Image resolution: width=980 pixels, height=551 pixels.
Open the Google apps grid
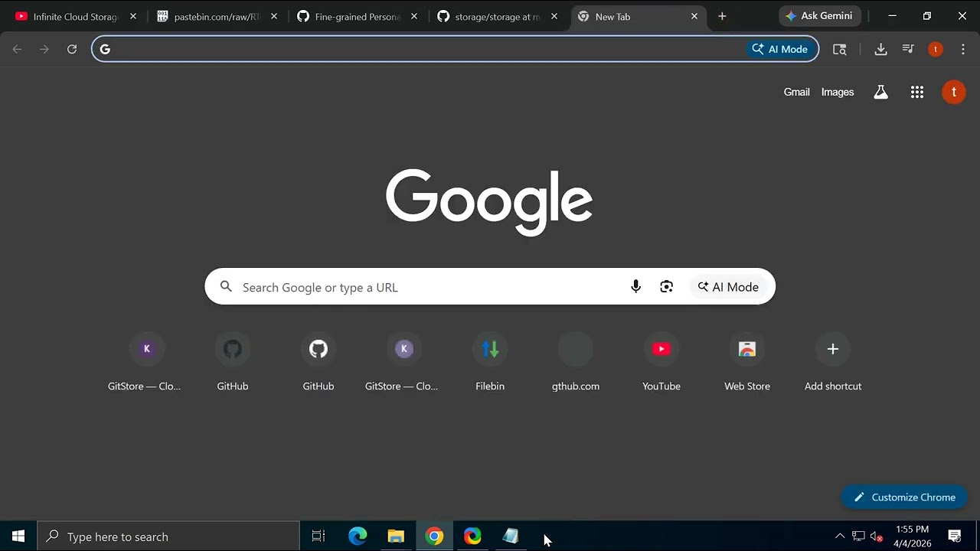click(x=917, y=92)
